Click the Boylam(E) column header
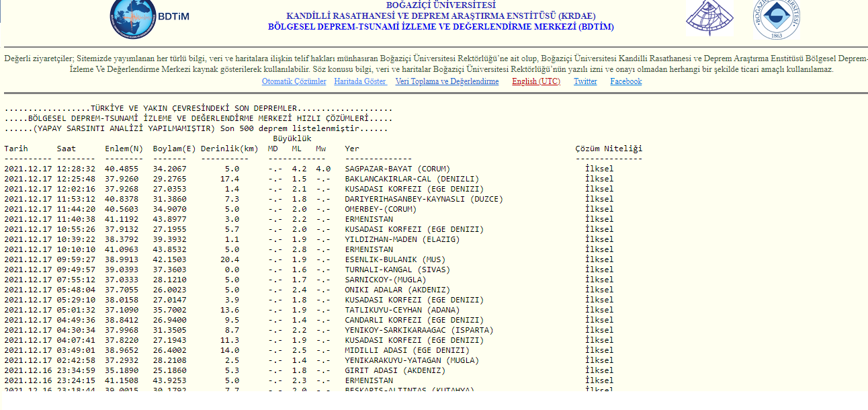 pyautogui.click(x=175, y=149)
